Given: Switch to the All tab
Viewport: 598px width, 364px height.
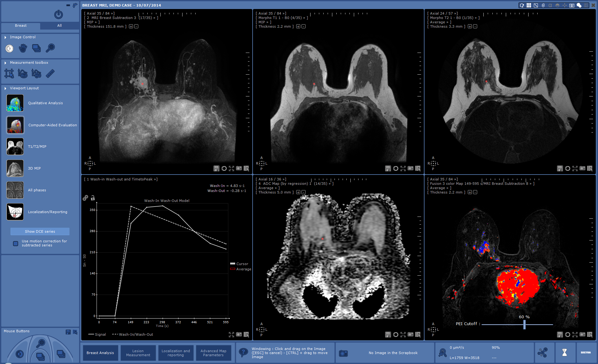Looking at the screenshot, I should click(x=59, y=26).
